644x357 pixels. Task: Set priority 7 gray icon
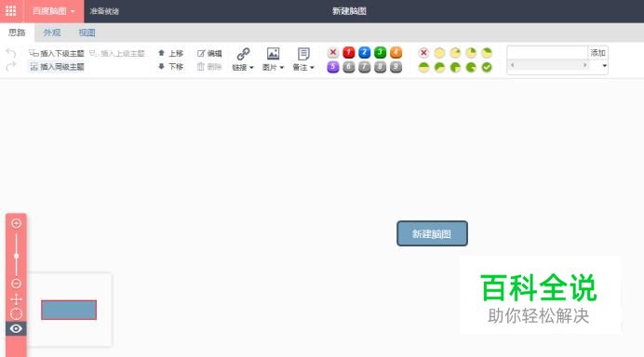[x=364, y=67]
